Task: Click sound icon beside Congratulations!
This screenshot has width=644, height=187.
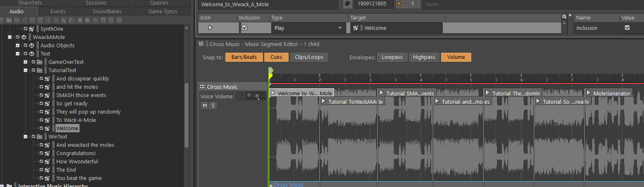Action: coord(47,153)
